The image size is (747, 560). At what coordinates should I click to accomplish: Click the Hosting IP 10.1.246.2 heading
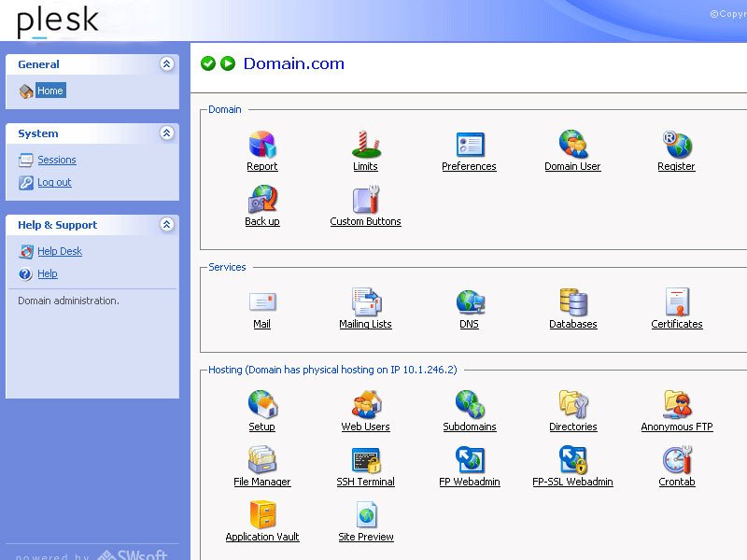click(x=332, y=370)
